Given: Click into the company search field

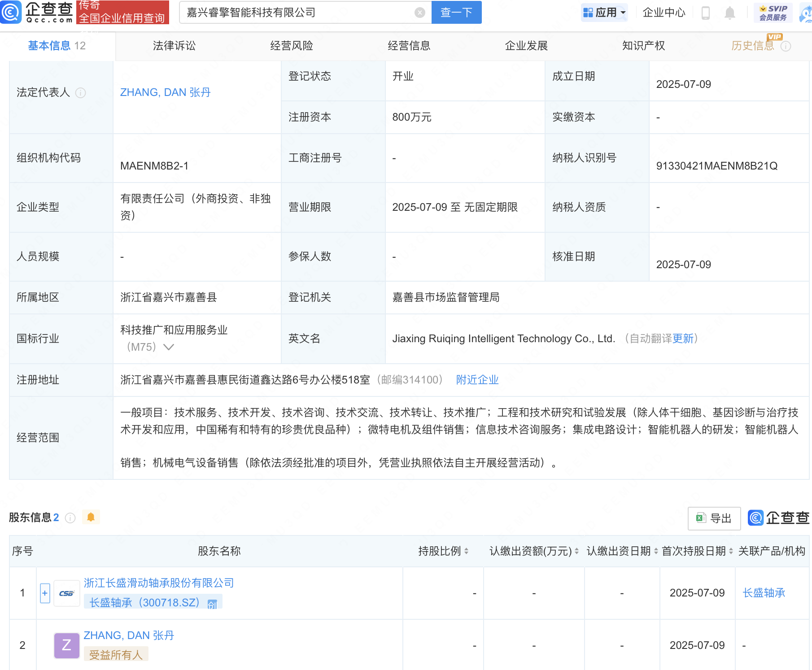Looking at the screenshot, I should (x=296, y=13).
